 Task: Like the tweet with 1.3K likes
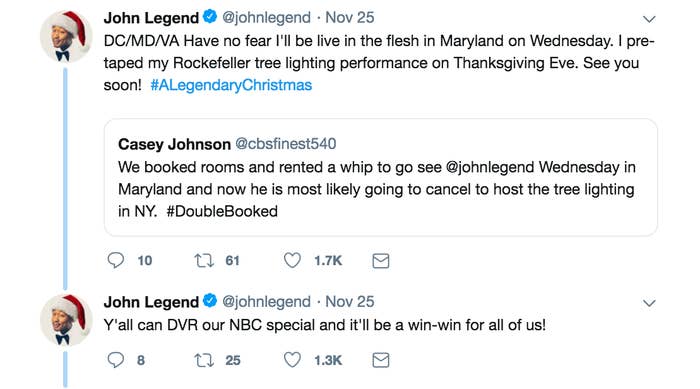point(292,360)
